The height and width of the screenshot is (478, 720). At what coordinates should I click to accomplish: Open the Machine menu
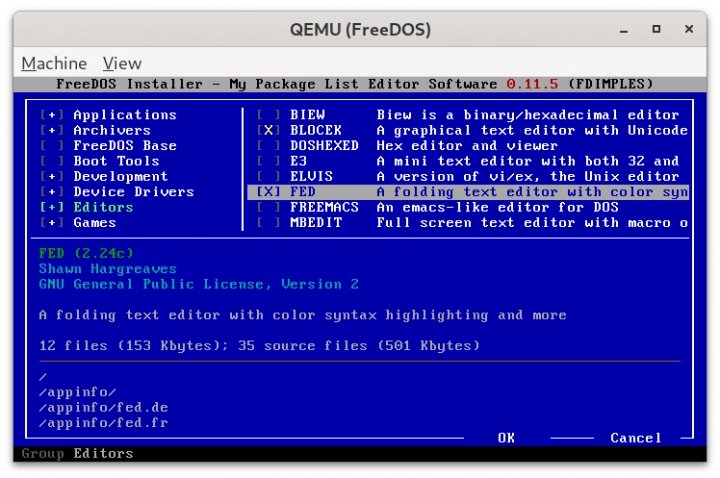(54, 63)
